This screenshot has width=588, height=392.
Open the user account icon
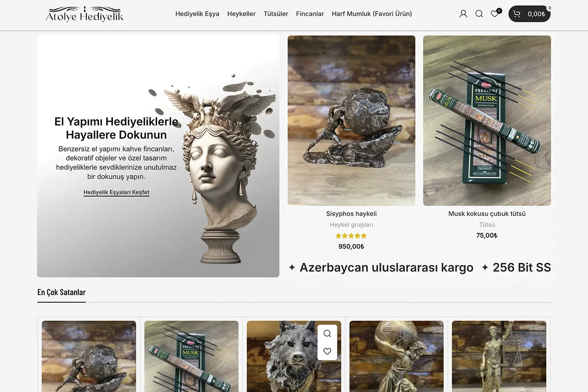click(463, 14)
